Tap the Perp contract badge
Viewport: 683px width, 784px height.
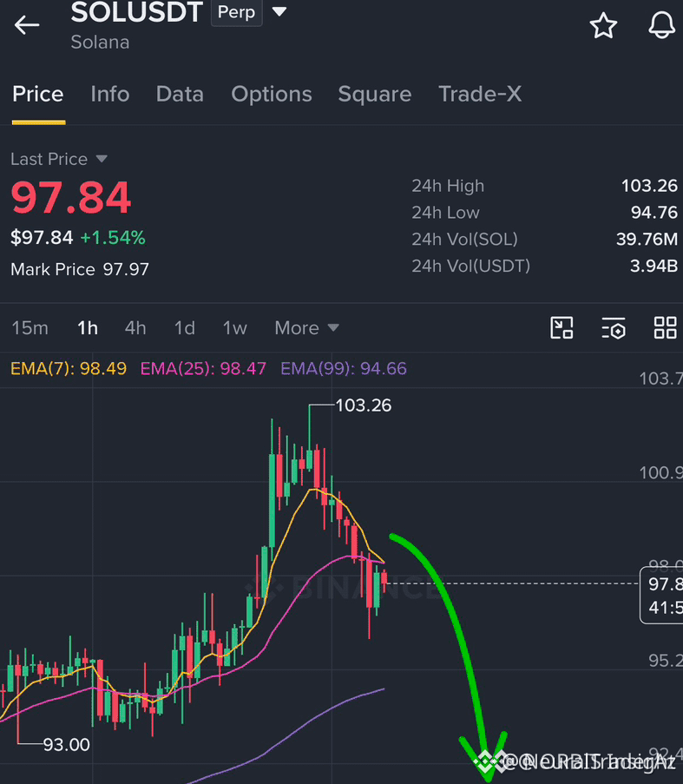[x=236, y=12]
